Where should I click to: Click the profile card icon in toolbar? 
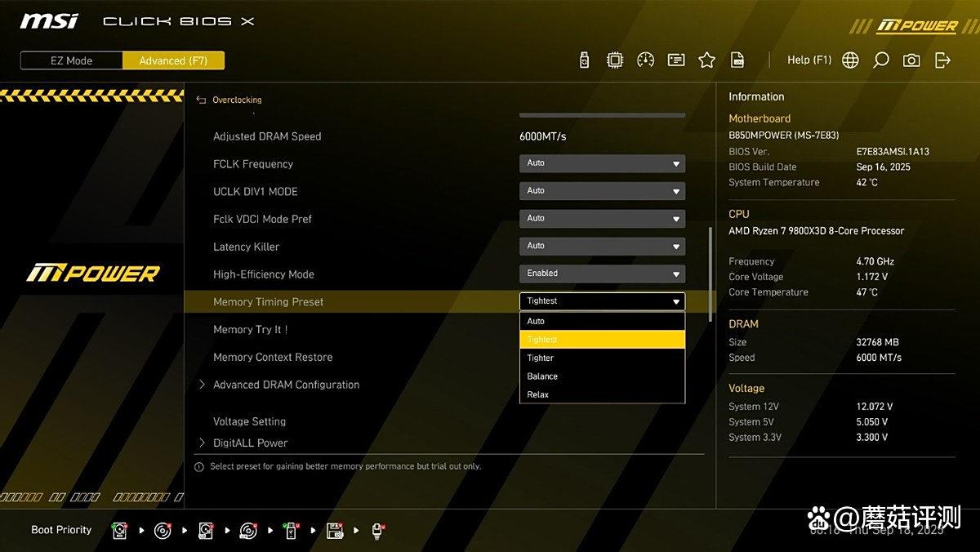click(x=676, y=60)
